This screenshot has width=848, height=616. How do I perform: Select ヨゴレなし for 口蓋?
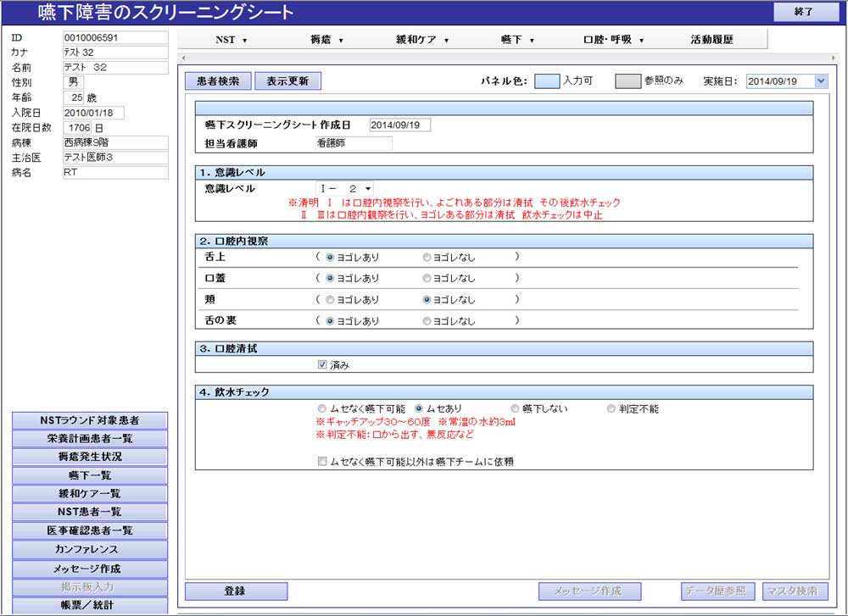[x=427, y=278]
